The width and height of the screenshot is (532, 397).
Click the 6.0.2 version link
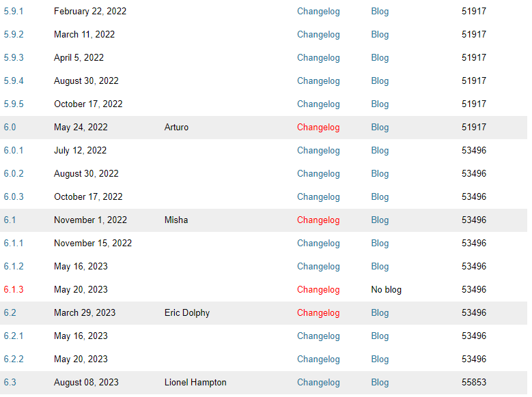pyautogui.click(x=14, y=174)
